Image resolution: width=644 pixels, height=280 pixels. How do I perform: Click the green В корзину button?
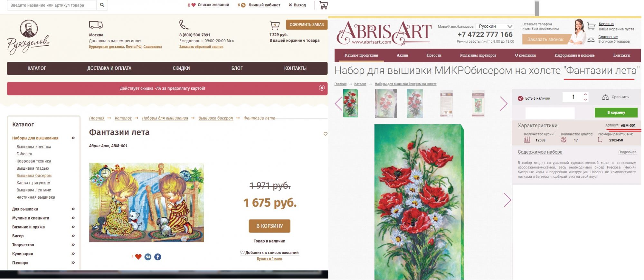coord(616,113)
